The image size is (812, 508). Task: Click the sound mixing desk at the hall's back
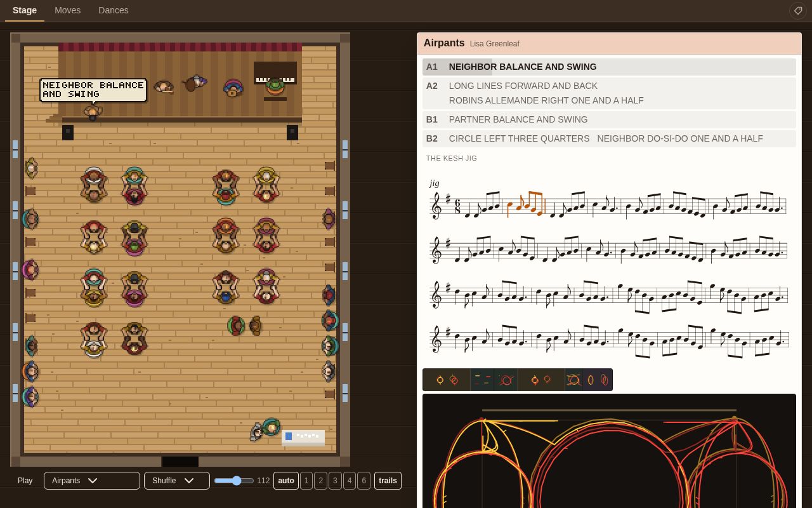[303, 438]
